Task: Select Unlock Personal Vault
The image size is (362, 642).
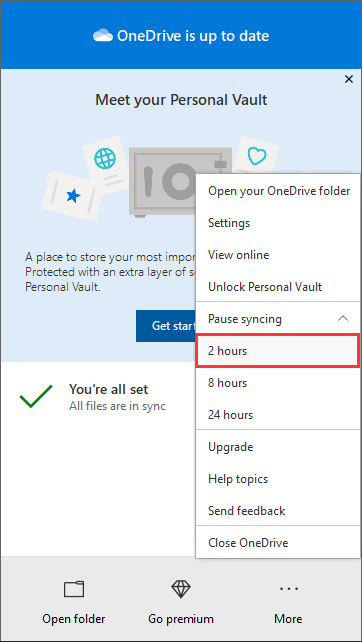Action: (x=278, y=287)
